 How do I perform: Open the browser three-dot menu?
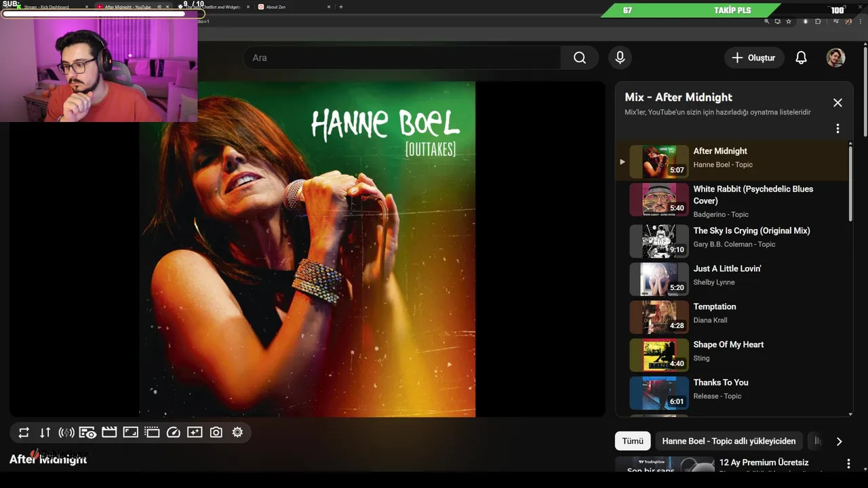click(860, 22)
